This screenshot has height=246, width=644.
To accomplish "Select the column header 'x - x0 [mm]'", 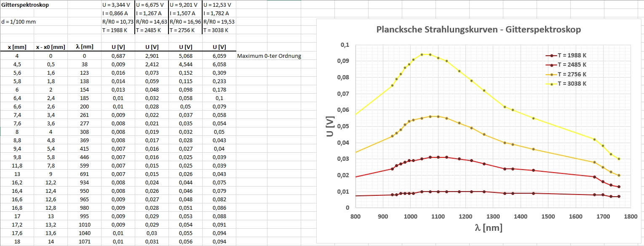I will 51,47.
